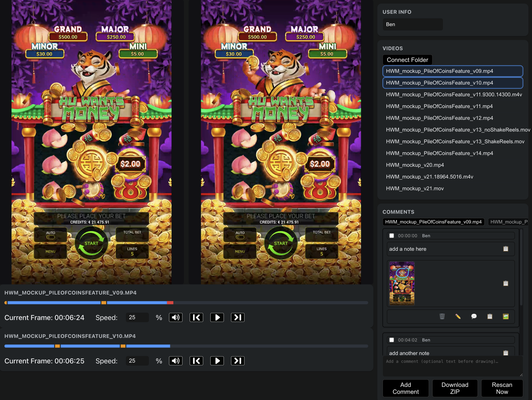The height and width of the screenshot is (400, 532).
Task: Skip to end of v09 video
Action: (x=238, y=317)
